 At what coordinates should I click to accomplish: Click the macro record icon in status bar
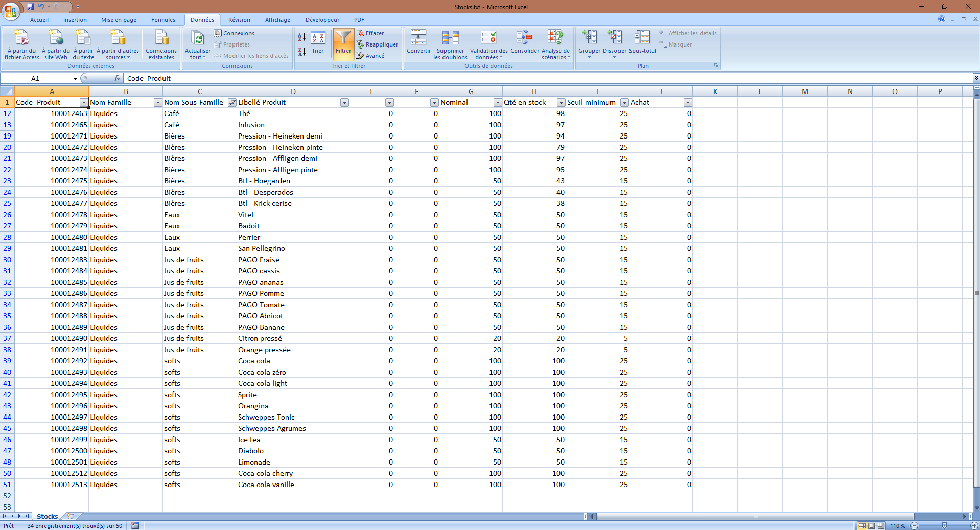[135, 525]
